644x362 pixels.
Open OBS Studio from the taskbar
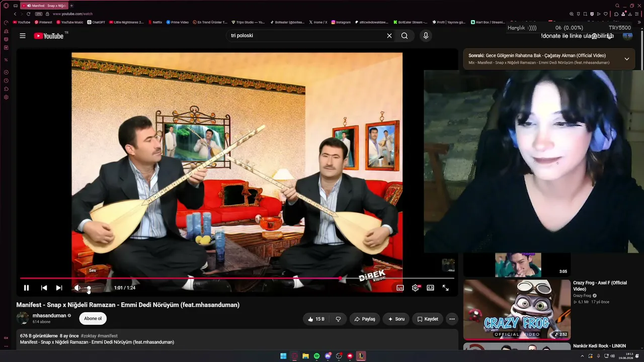(x=339, y=356)
